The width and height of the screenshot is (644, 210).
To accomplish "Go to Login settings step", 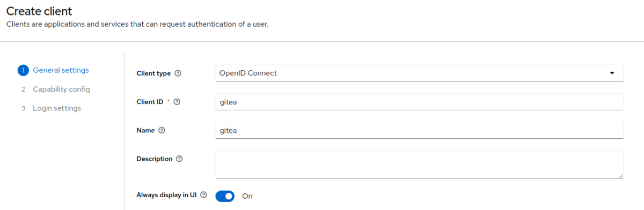I will click(x=57, y=108).
